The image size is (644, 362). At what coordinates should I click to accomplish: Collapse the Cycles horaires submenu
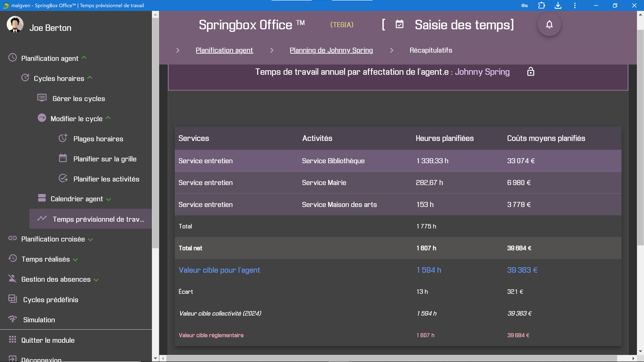point(90,78)
